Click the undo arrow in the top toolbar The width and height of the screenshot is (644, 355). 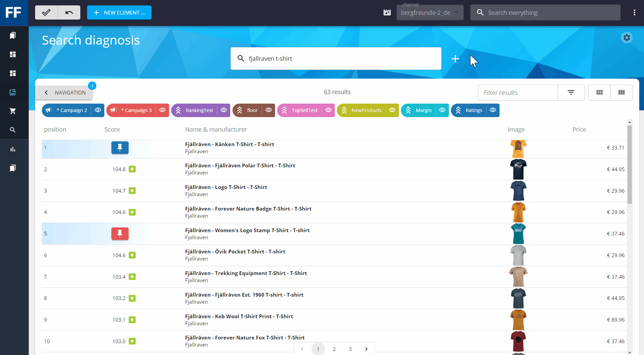pos(69,12)
